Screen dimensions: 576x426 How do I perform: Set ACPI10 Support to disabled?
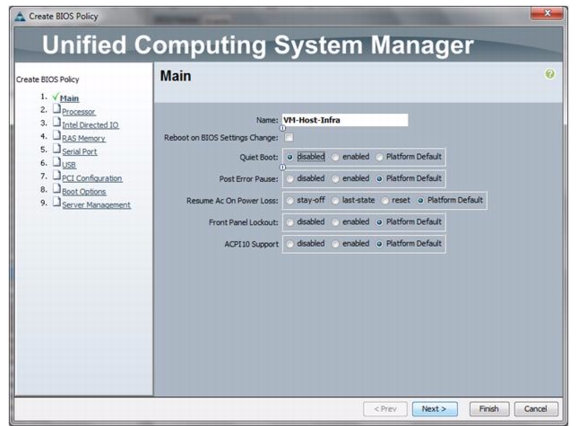[290, 244]
